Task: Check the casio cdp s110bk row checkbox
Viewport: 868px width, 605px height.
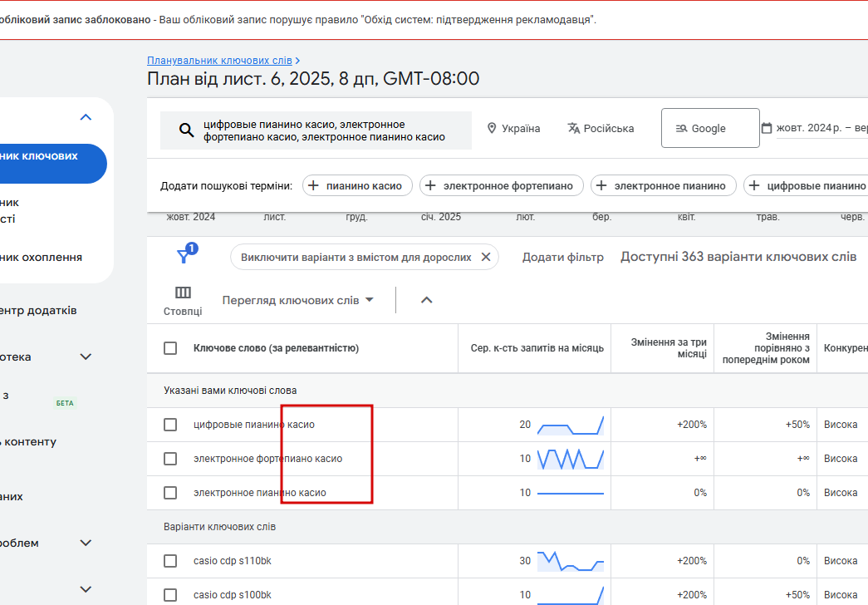Action: [x=170, y=561]
